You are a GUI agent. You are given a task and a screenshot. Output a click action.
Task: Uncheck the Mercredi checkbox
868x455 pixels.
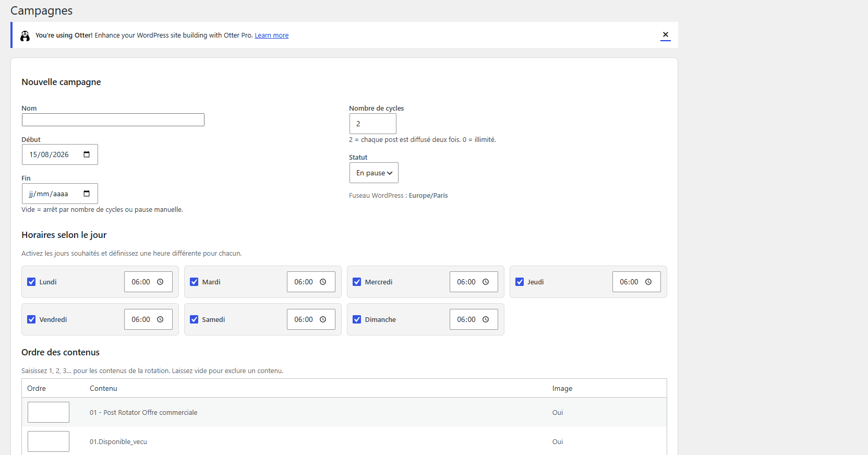(x=357, y=282)
